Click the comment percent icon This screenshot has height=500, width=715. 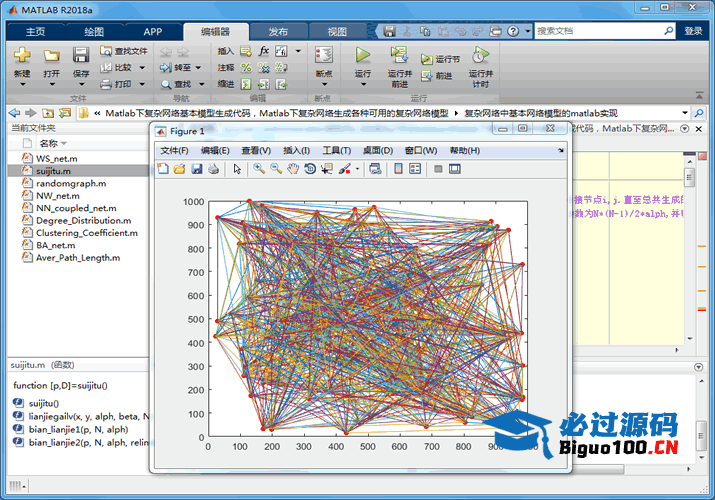[246, 67]
